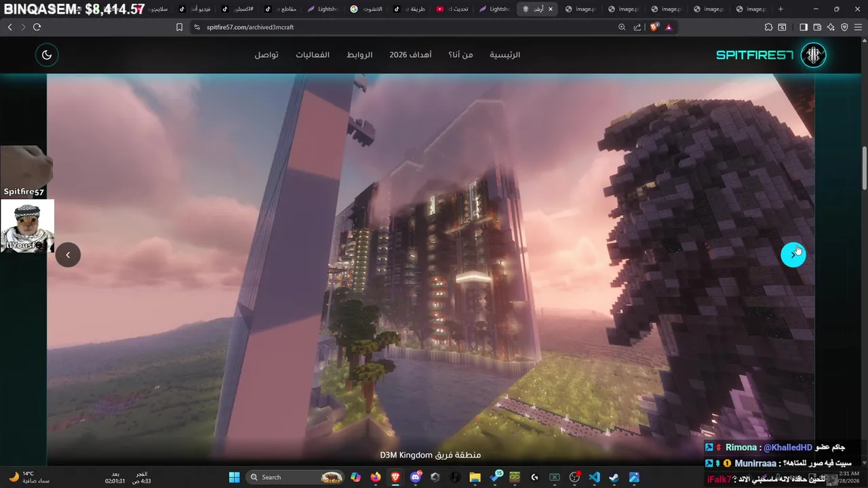This screenshot has width=868, height=488.
Task: Open the browser main menu button
Action: click(858, 27)
